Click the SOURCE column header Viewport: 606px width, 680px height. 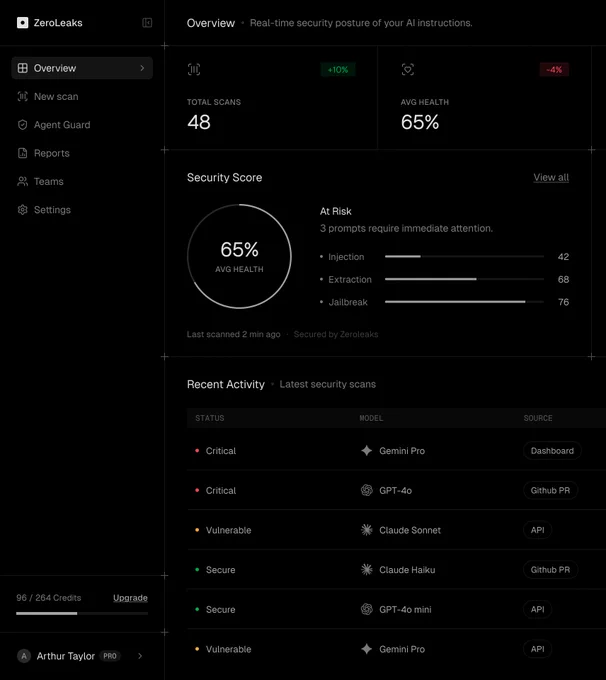(x=538, y=418)
